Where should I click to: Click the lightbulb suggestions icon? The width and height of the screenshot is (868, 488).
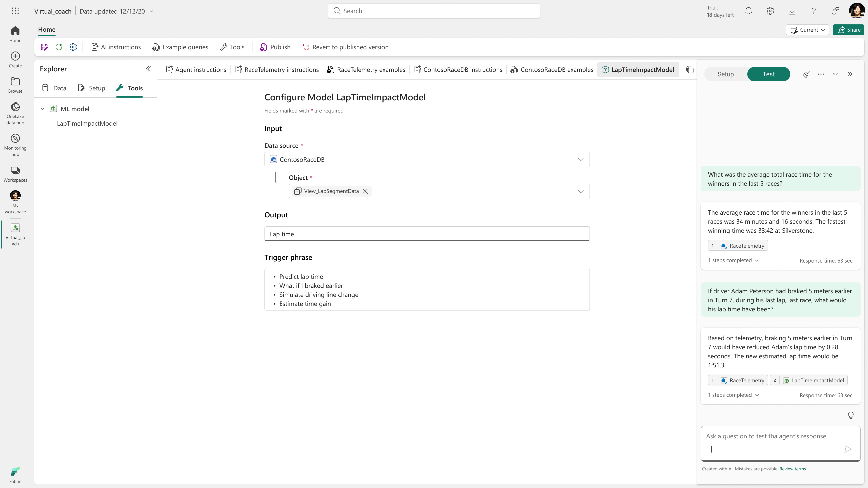click(x=850, y=415)
